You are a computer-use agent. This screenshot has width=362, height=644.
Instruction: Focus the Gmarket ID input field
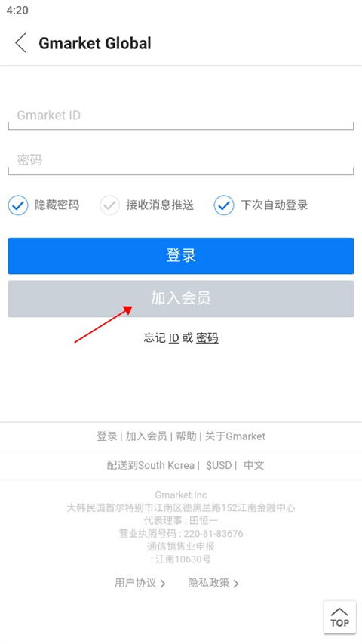click(x=180, y=116)
